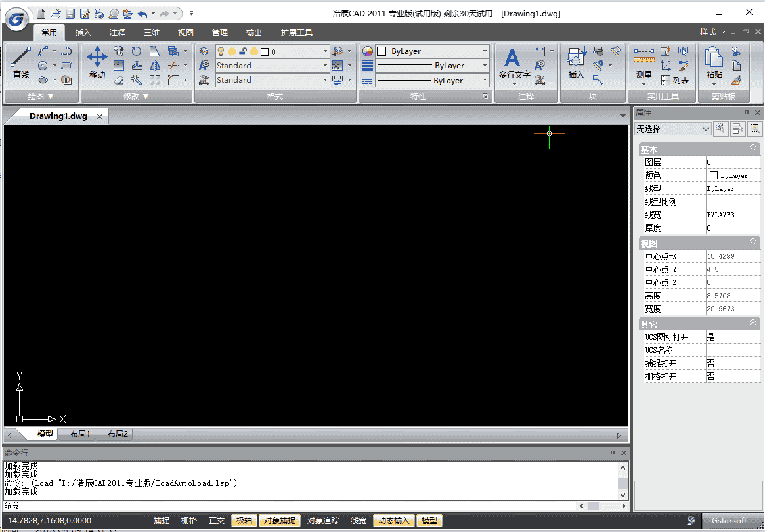Click the layer properties manager icon
The width and height of the screenshot is (765, 532).
click(x=203, y=51)
